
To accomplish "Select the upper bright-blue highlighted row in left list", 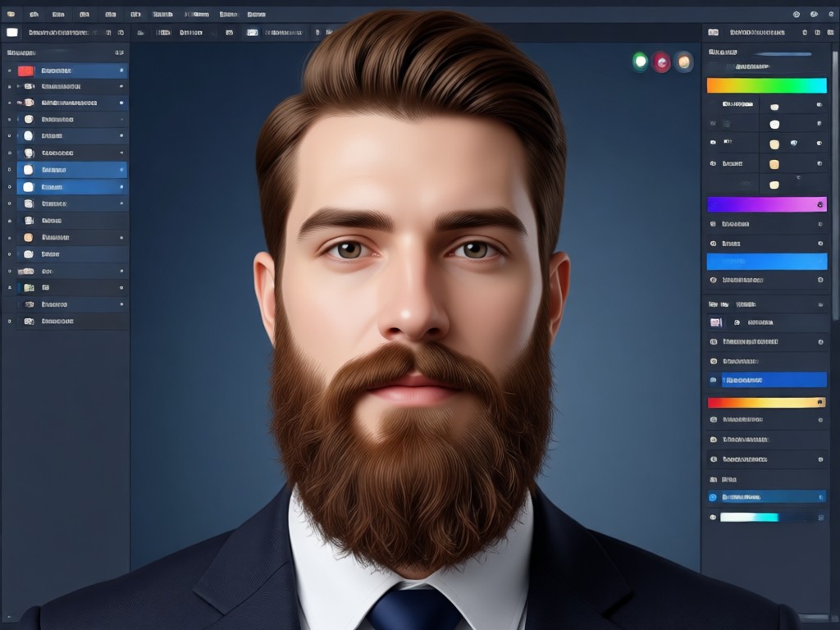I will click(x=72, y=170).
